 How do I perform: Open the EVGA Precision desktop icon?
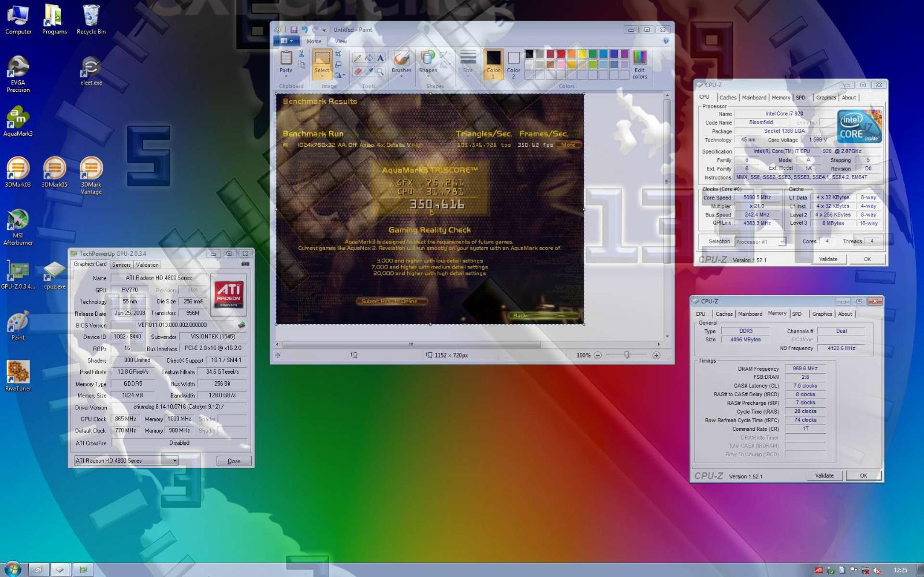click(18, 74)
